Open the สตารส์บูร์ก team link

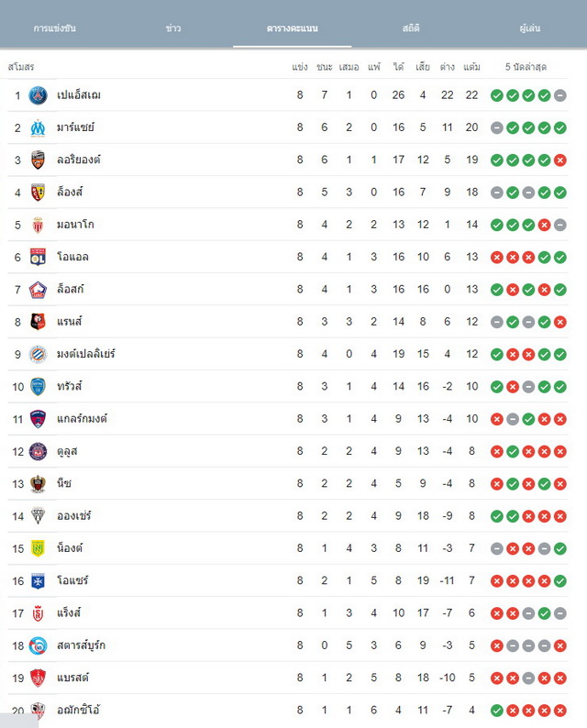point(81,645)
